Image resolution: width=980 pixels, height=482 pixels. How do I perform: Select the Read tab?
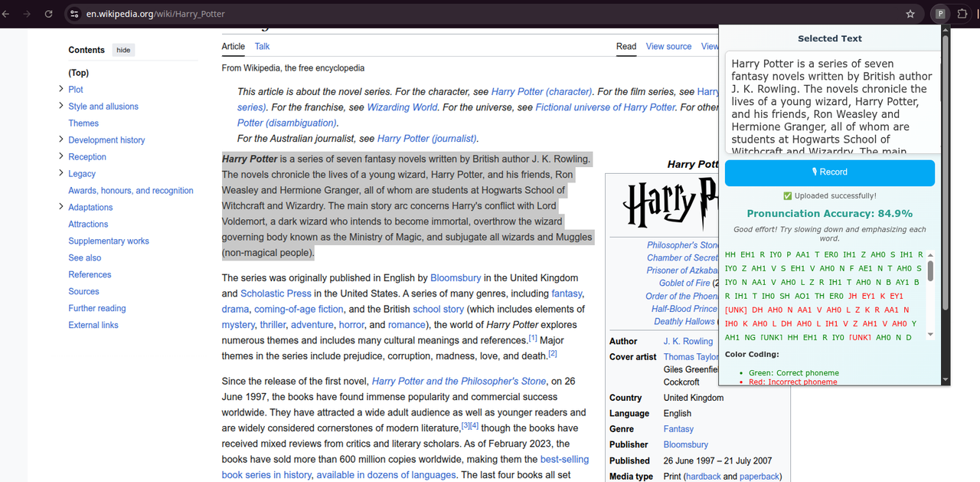click(626, 47)
